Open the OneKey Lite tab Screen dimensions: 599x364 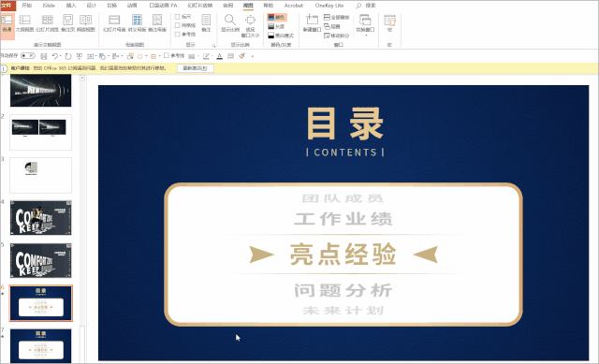pos(329,6)
